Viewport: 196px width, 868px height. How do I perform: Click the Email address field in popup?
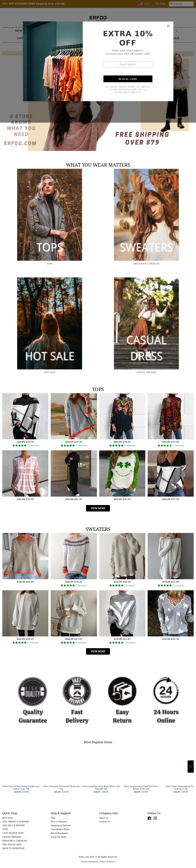point(128,64)
